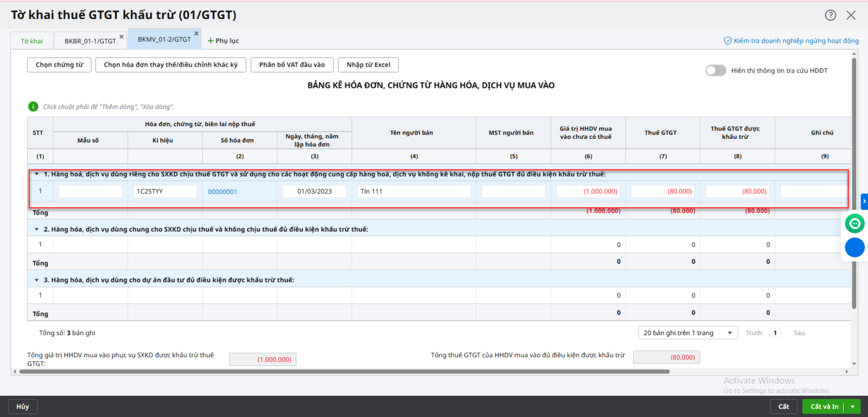The width and height of the screenshot is (868, 417).
Task: Click the blue round floating button
Action: pos(854,247)
